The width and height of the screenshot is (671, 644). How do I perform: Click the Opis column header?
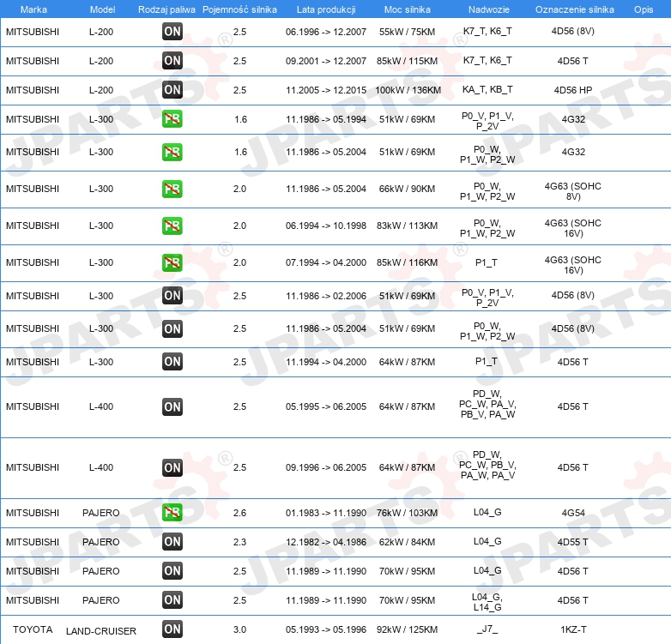click(x=644, y=9)
